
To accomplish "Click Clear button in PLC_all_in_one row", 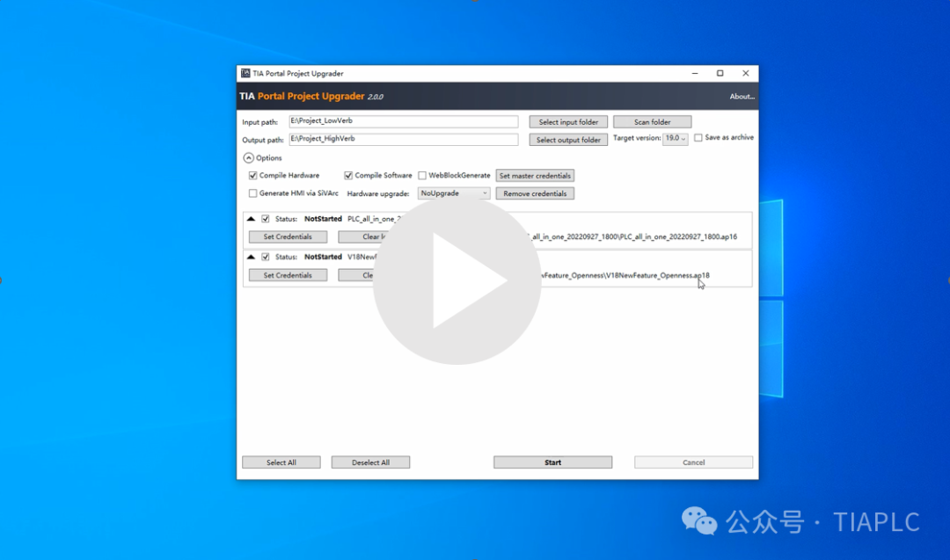I will click(363, 236).
